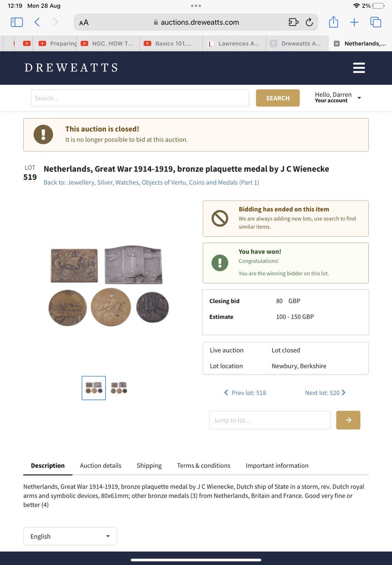Click the extensions icon in address bar
The height and width of the screenshot is (565, 392).
pyautogui.click(x=293, y=22)
